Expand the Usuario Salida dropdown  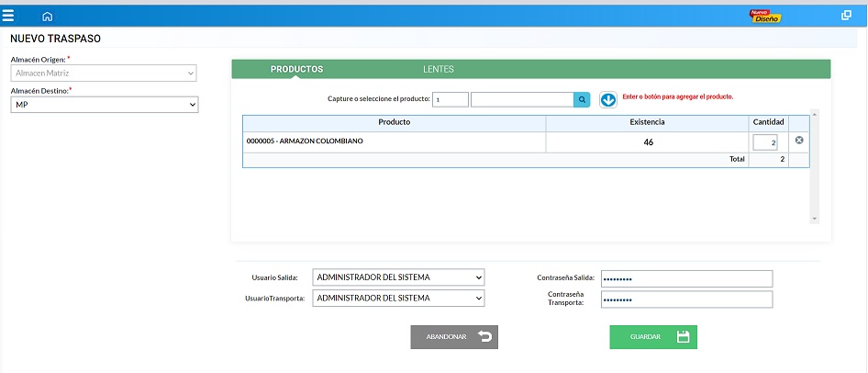[398, 277]
